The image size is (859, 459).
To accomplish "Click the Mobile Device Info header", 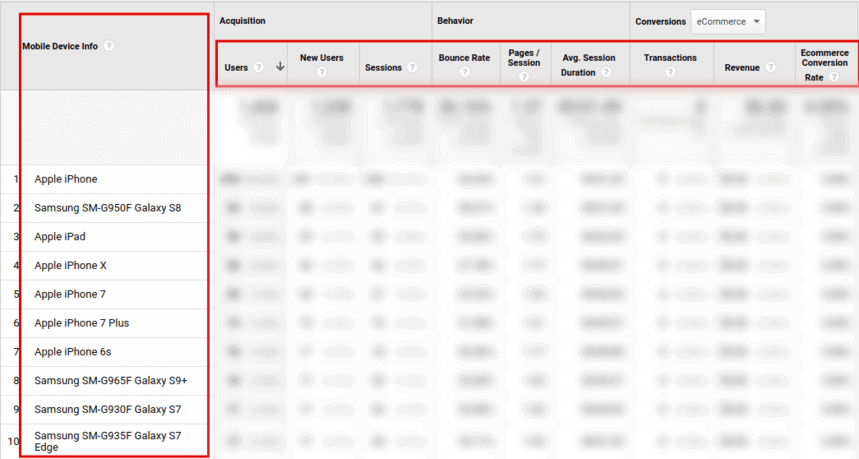I will (x=60, y=46).
